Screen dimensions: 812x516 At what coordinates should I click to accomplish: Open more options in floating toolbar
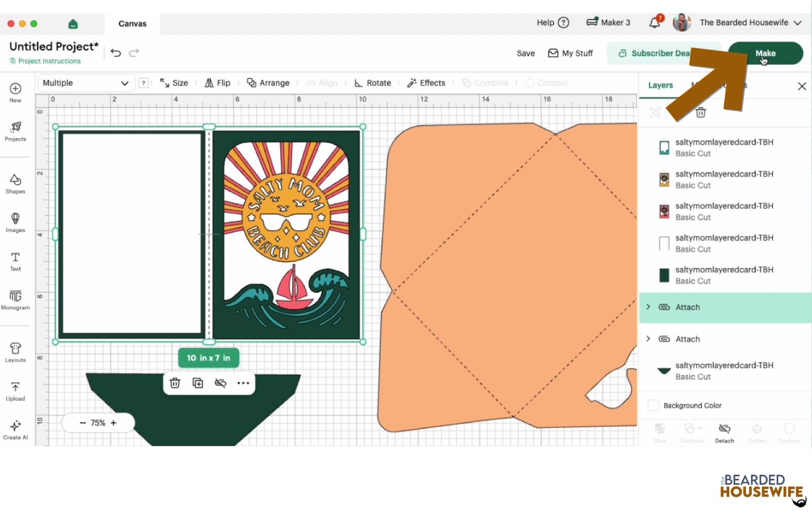pos(243,383)
